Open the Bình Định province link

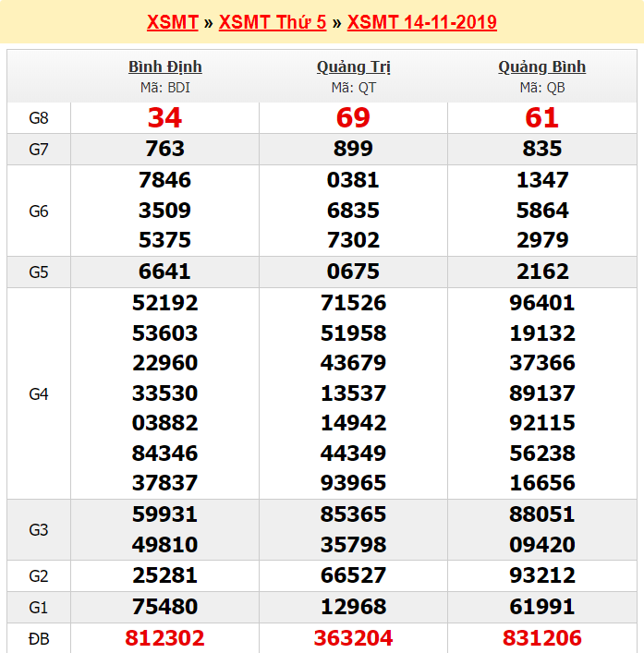click(x=165, y=67)
